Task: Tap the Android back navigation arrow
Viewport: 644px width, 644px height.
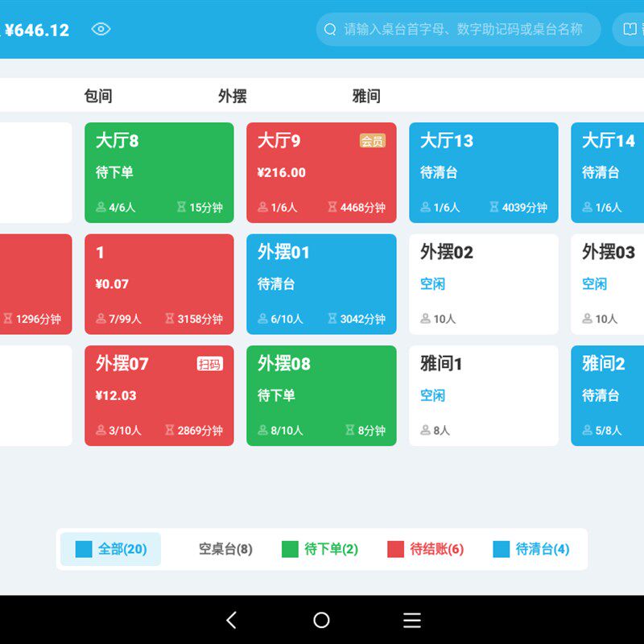Action: 232,620
